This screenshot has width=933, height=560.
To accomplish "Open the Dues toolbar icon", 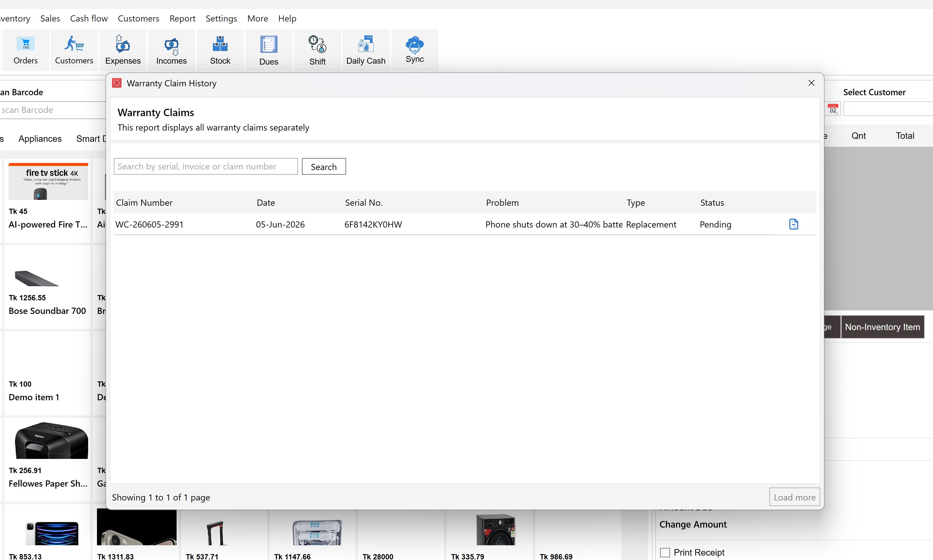I will tap(269, 50).
